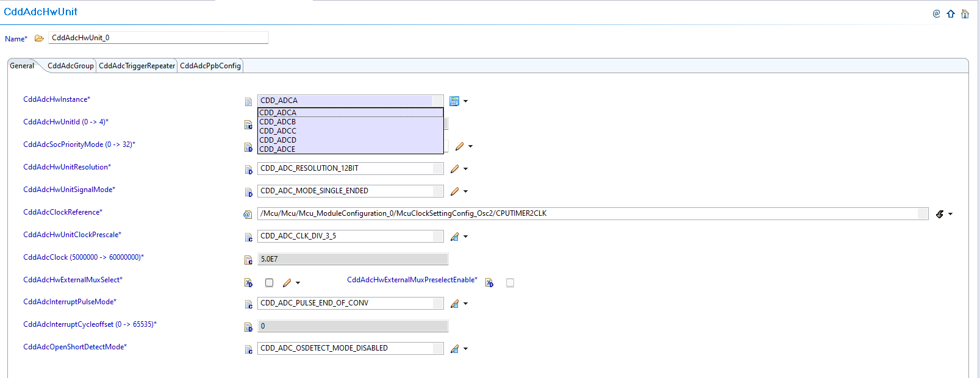Click into the Name text field
This screenshot has height=378, width=980.
(158, 38)
